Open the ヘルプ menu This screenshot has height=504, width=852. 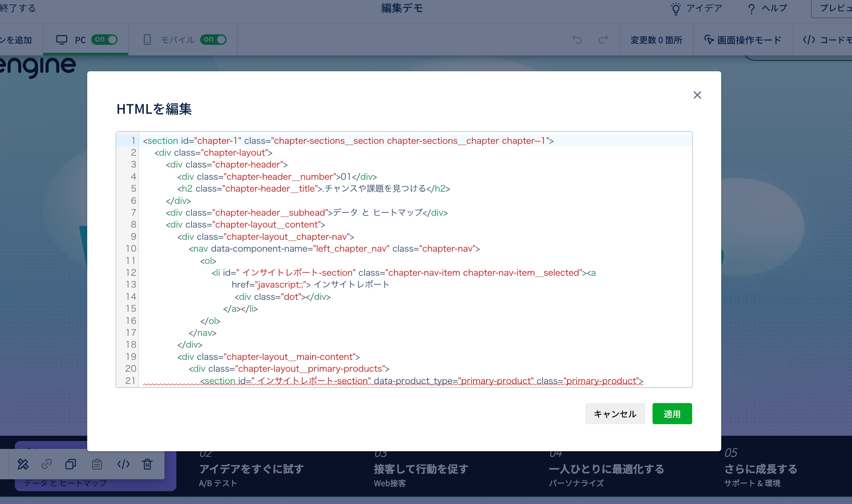pos(767,8)
